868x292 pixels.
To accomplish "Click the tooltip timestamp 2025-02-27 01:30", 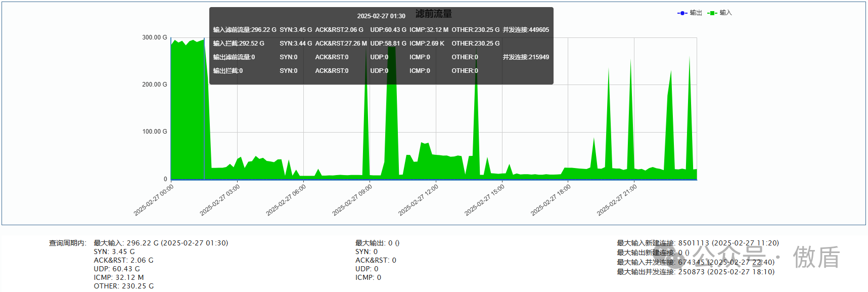I will tap(381, 16).
